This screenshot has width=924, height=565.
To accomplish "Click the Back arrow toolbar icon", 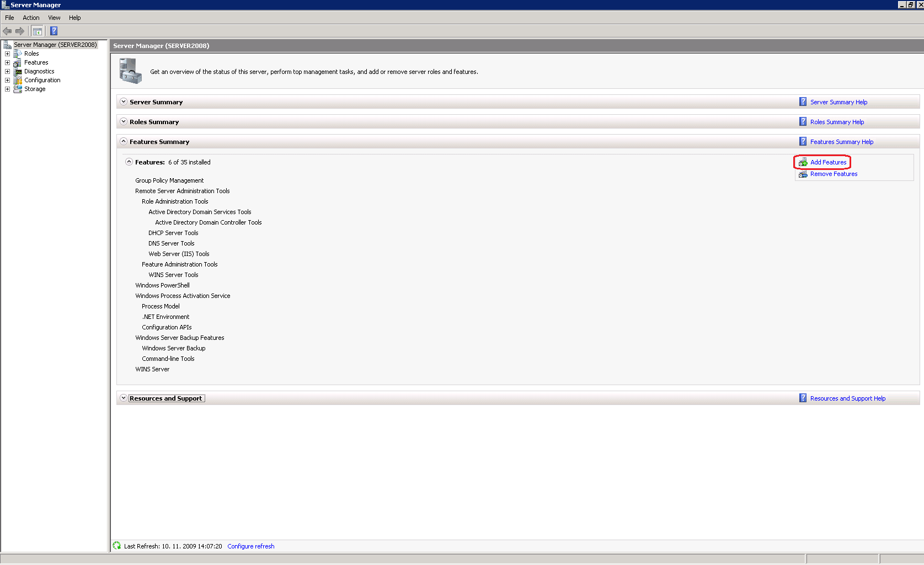I will pyautogui.click(x=7, y=31).
